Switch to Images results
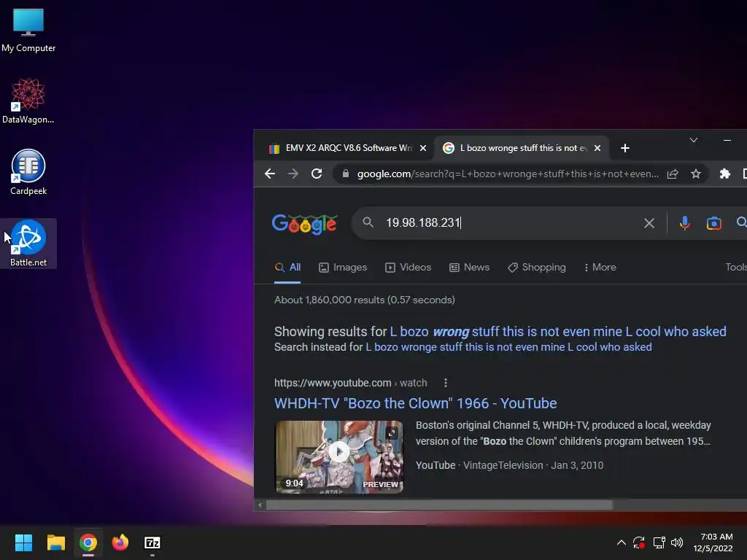 tap(343, 268)
